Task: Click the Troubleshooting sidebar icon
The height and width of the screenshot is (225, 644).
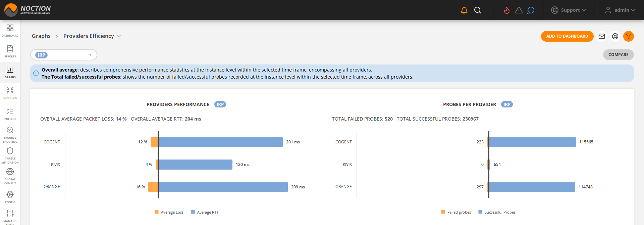Action: (10, 132)
